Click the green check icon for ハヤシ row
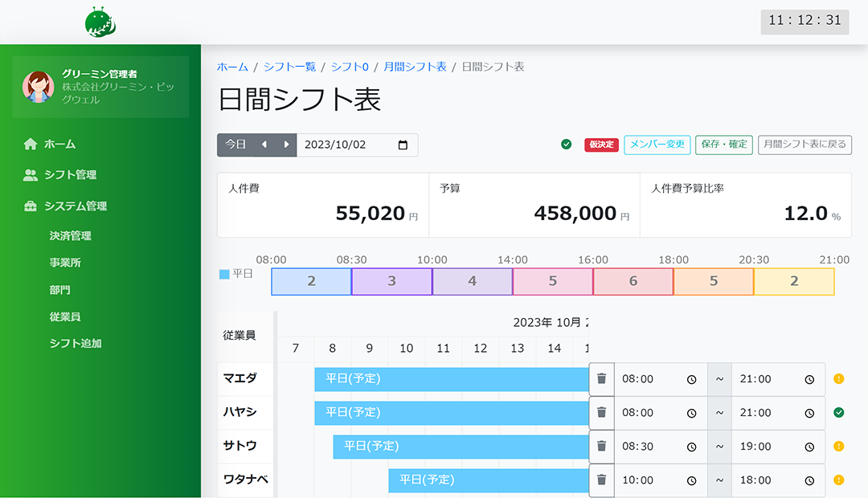The width and height of the screenshot is (868, 498). (838, 413)
